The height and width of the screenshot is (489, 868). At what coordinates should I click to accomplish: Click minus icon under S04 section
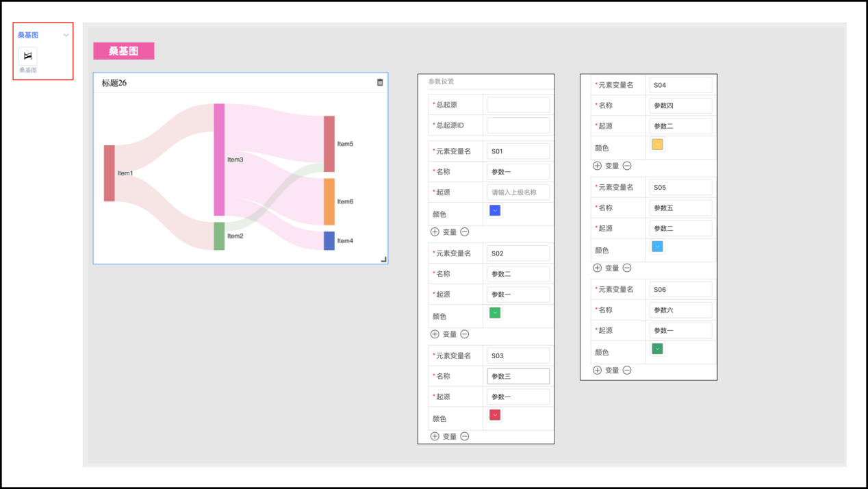tap(627, 166)
